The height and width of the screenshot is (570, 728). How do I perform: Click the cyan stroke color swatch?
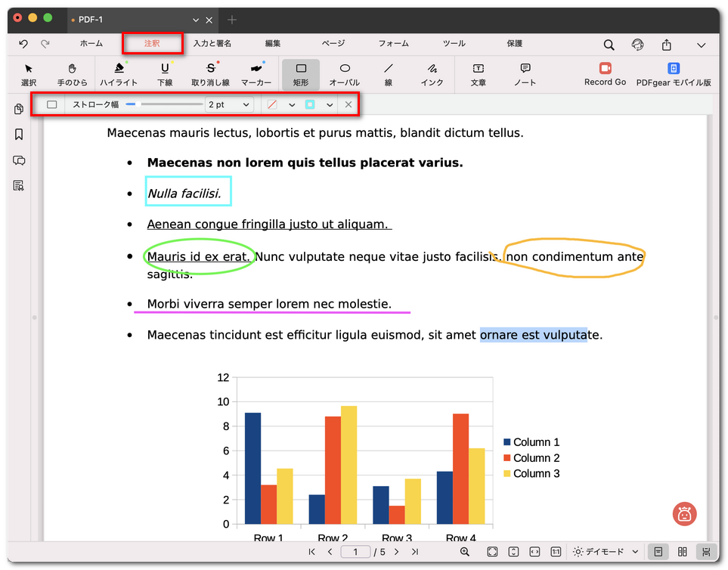click(x=310, y=105)
